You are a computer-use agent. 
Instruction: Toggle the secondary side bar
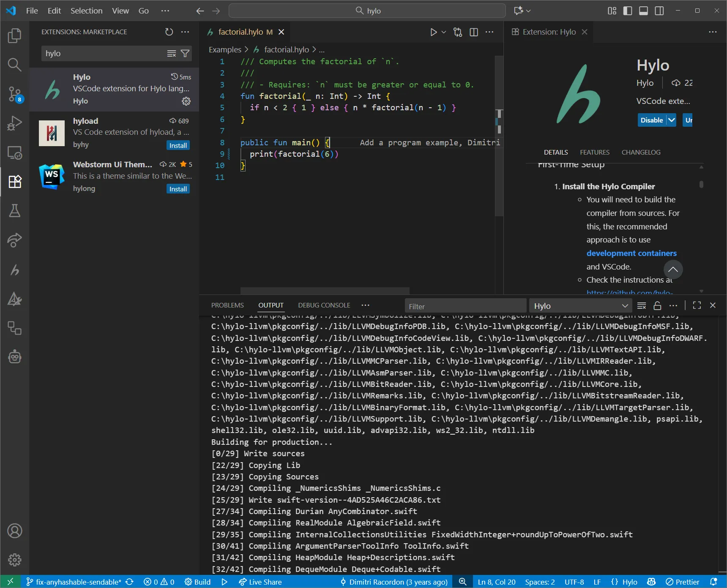(659, 11)
